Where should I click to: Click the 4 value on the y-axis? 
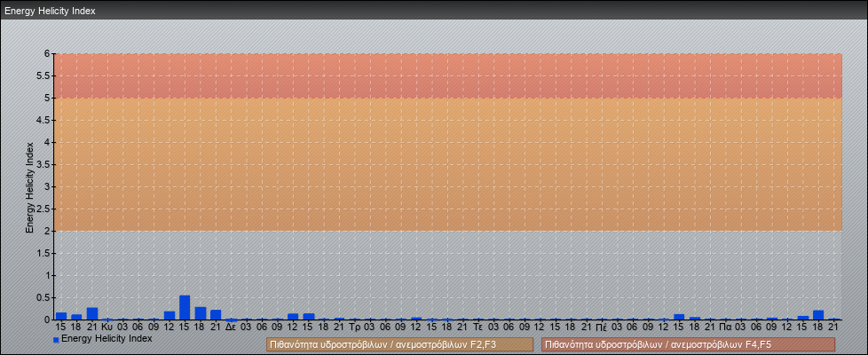coord(48,142)
